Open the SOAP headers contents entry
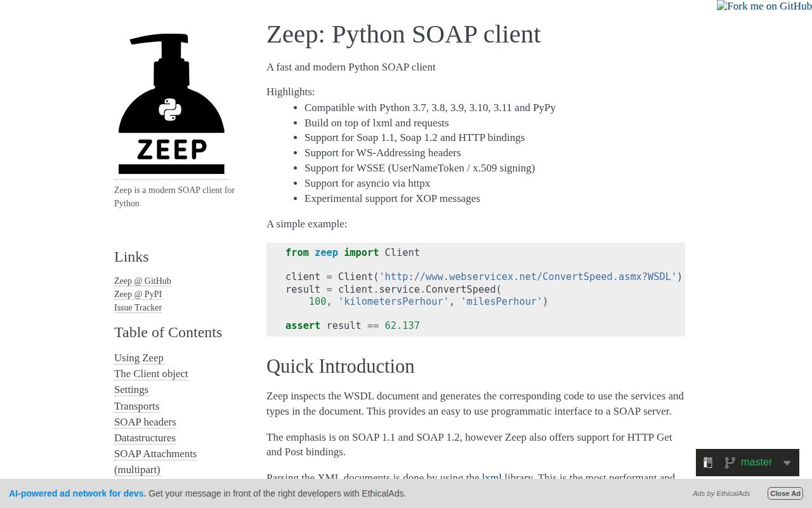The width and height of the screenshot is (812, 508). pyautogui.click(x=145, y=422)
